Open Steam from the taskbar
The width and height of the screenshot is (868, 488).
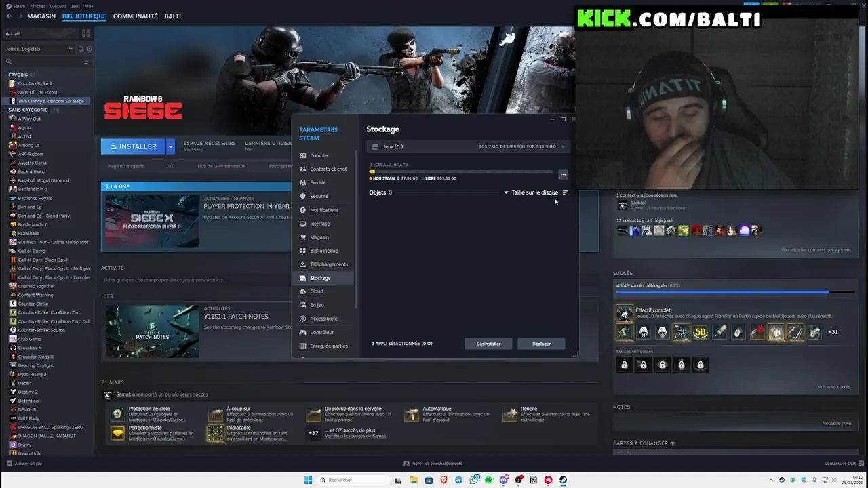coord(563,480)
